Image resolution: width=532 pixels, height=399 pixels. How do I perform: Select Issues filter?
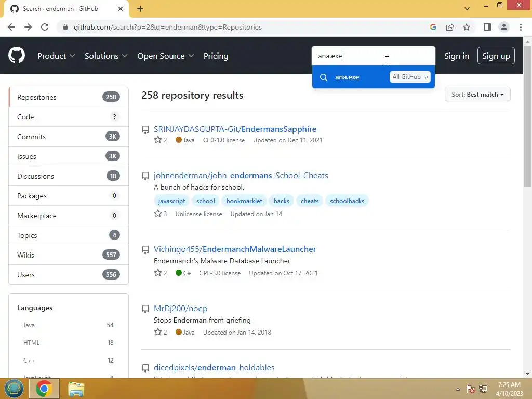click(69, 156)
